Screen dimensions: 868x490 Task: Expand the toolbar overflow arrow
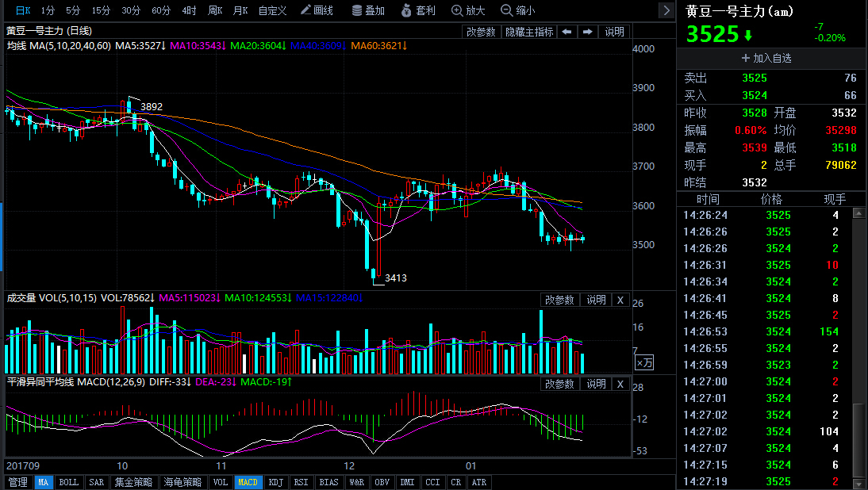click(666, 10)
